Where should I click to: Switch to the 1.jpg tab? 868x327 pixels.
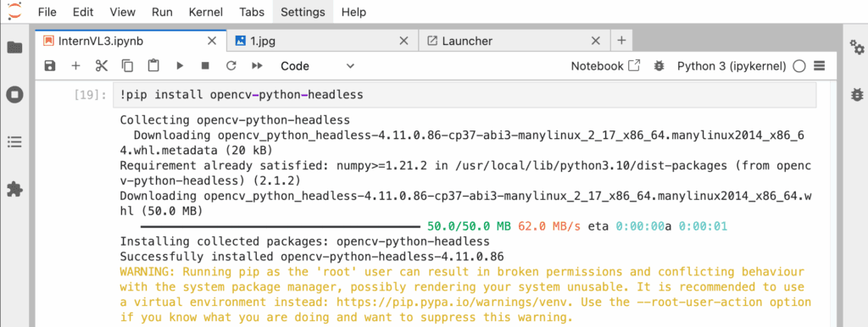[321, 41]
